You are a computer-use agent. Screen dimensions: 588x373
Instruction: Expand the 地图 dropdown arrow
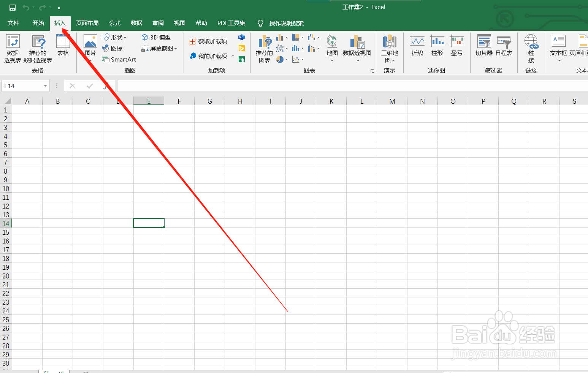pyautogui.click(x=332, y=60)
